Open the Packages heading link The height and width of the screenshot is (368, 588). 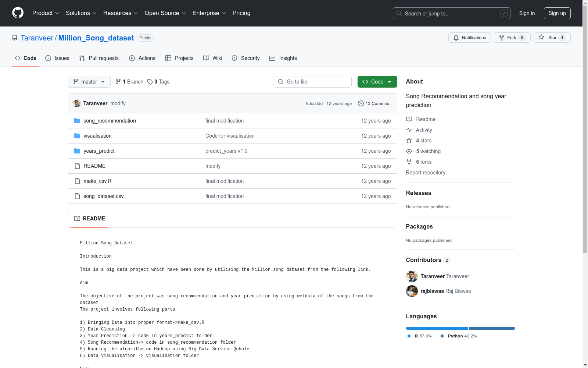419,226
